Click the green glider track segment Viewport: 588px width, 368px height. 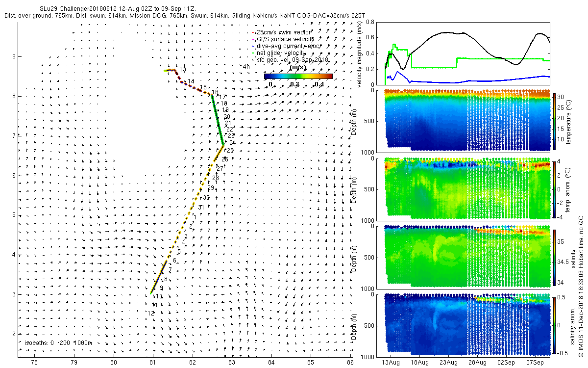218,120
